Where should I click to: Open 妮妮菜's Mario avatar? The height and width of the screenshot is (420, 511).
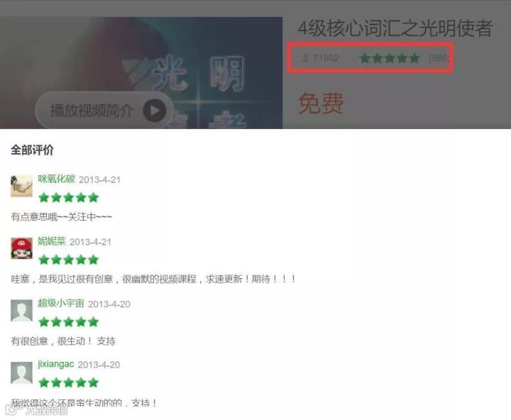tap(21, 248)
